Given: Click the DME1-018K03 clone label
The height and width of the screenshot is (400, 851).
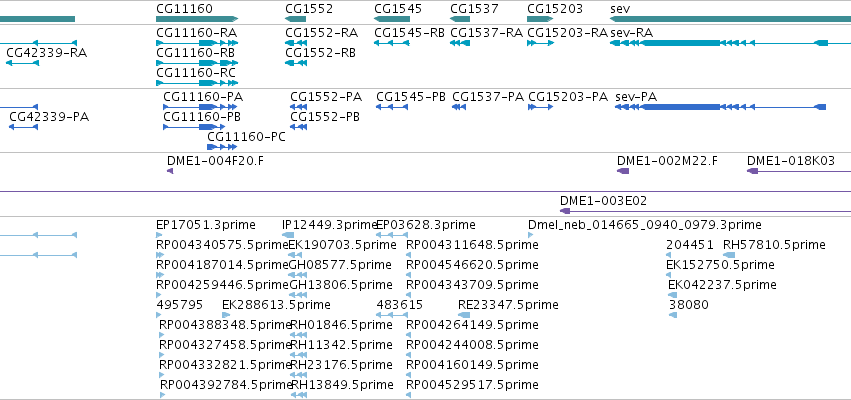Looking at the screenshot, I should click(x=791, y=161).
